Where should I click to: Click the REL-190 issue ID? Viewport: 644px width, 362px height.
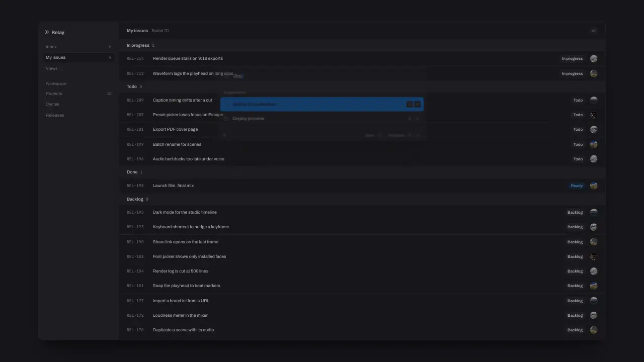coord(135,242)
